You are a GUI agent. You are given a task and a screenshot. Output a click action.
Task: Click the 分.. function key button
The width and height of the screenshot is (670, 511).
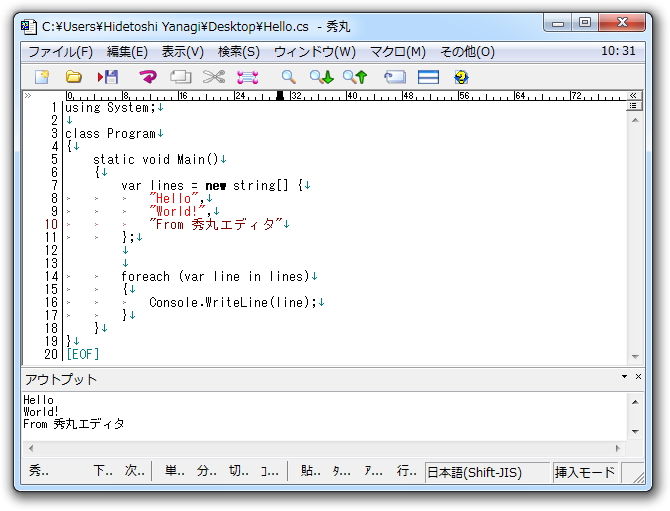coord(206,471)
